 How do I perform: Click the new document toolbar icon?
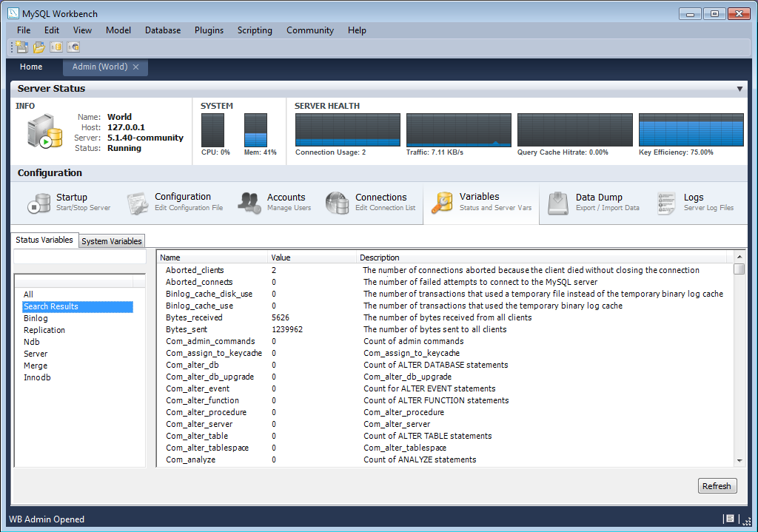(x=19, y=46)
